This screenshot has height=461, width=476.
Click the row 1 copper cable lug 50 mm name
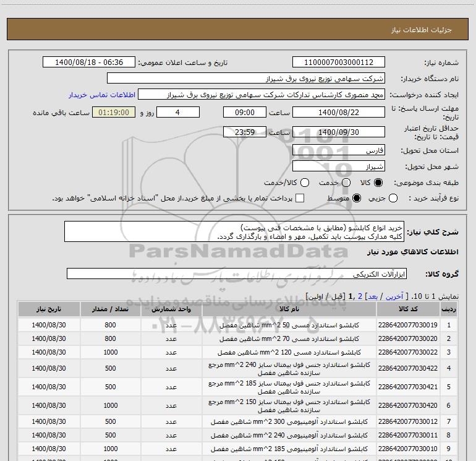coord(289,325)
